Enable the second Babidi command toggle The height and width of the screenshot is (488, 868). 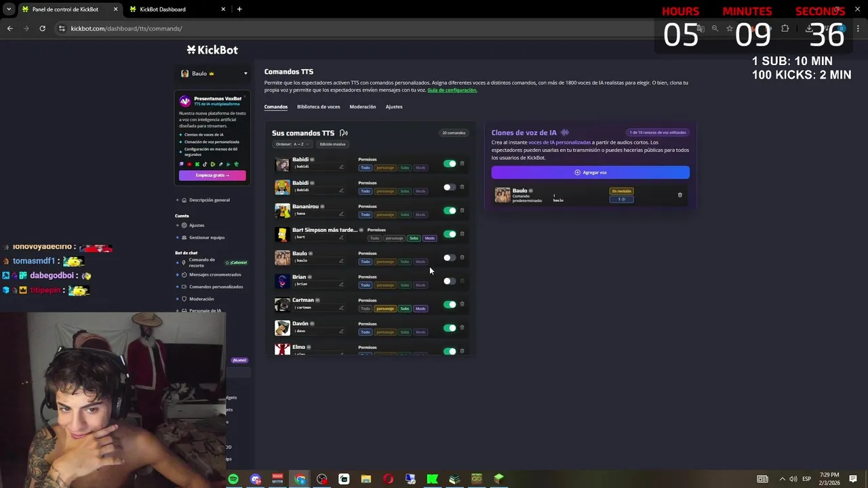point(450,187)
